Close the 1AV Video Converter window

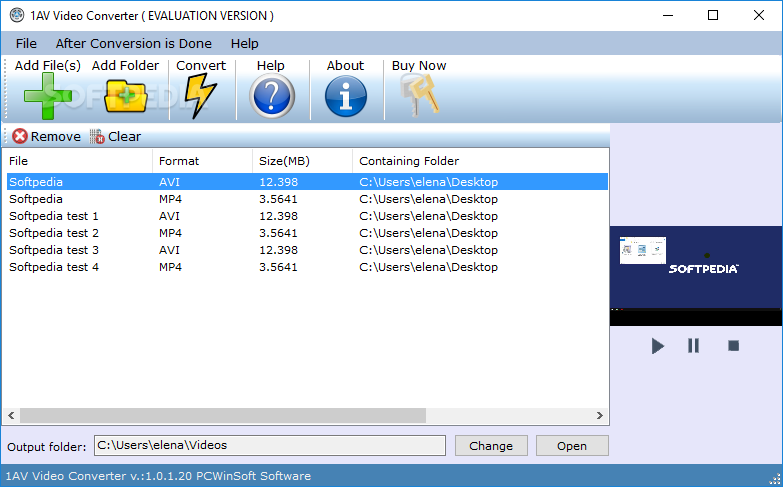click(759, 15)
